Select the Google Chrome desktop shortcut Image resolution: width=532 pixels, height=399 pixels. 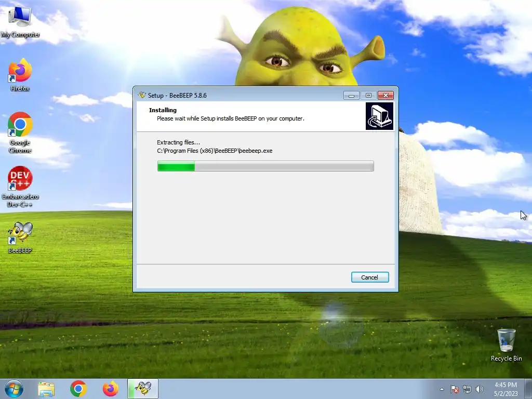pyautogui.click(x=20, y=132)
